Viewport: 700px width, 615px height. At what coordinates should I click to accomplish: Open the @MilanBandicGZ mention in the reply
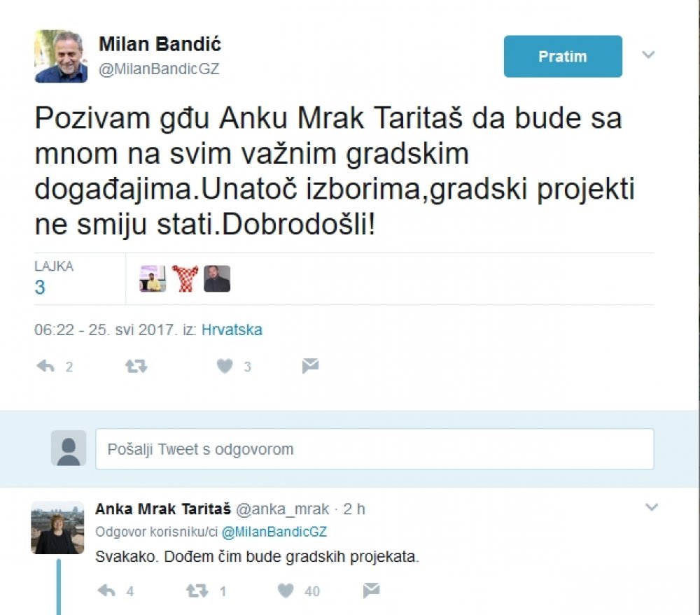pos(274,532)
